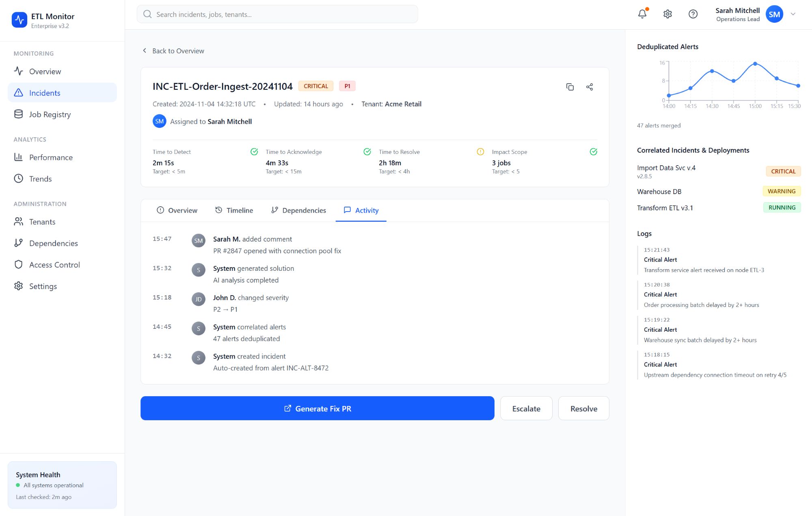Click the P1 priority badge
Viewport: 812px width, 516px height.
point(347,86)
